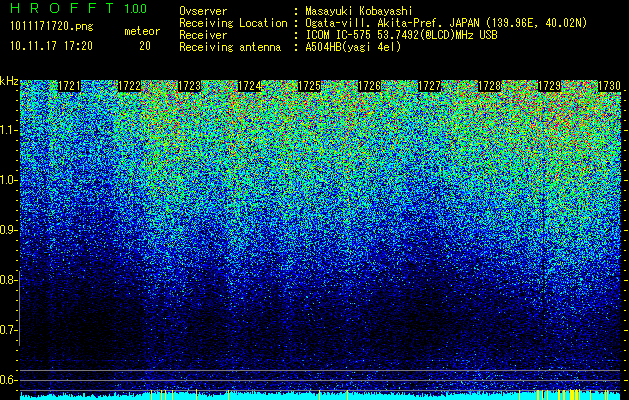Click the 0.9 kHz axis label

point(9,230)
